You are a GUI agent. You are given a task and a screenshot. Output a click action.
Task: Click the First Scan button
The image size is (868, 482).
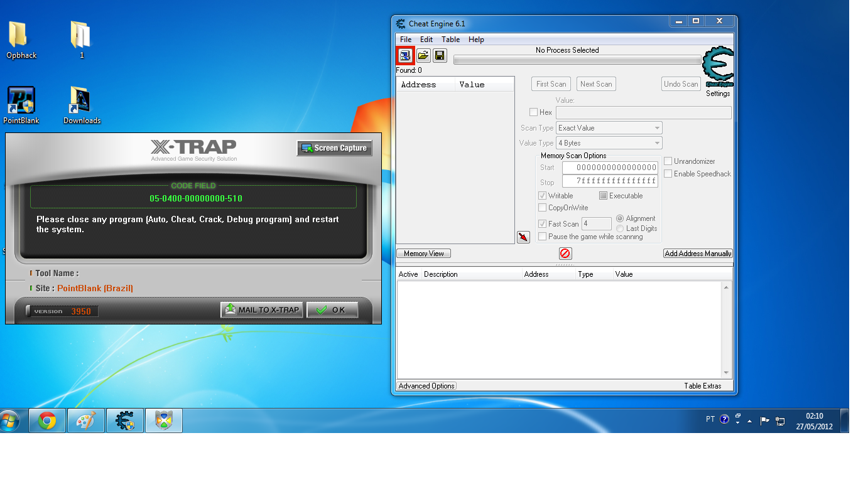pos(551,84)
